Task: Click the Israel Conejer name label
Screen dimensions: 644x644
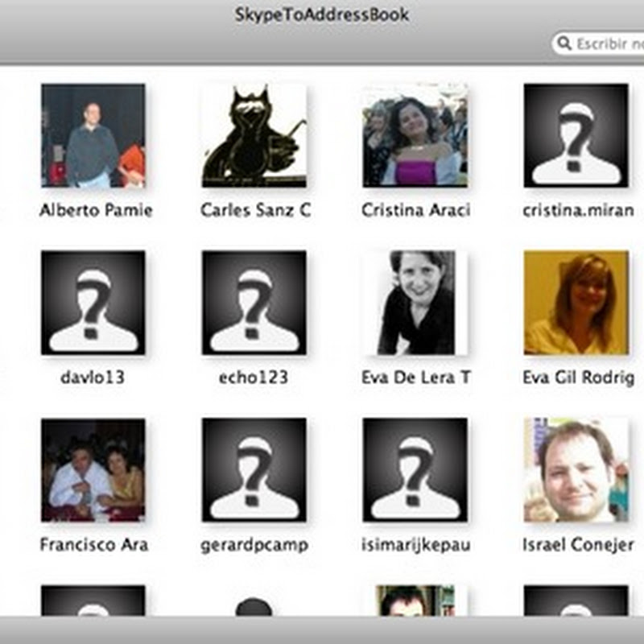Action: click(x=578, y=546)
